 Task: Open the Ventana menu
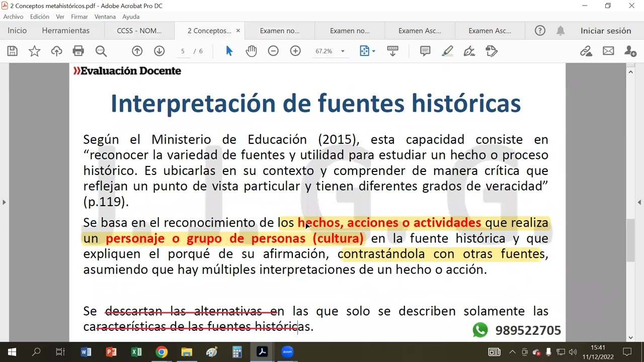tap(105, 17)
